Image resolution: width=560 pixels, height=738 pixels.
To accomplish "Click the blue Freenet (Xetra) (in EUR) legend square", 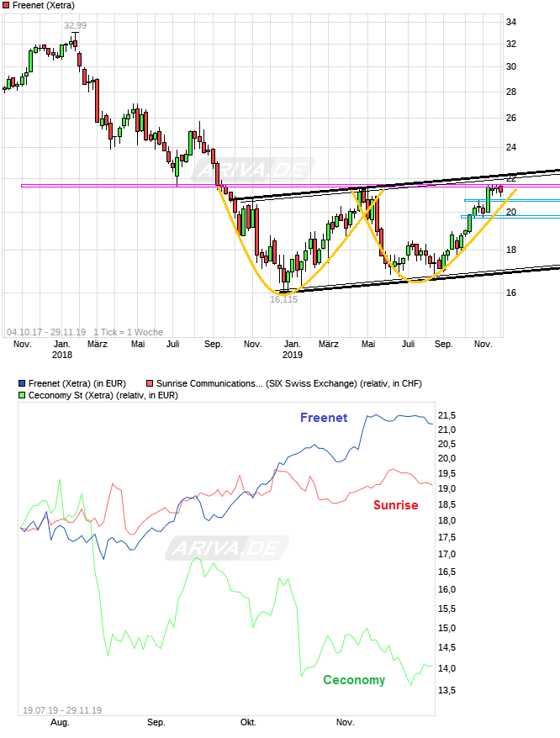I will click(x=22, y=383).
